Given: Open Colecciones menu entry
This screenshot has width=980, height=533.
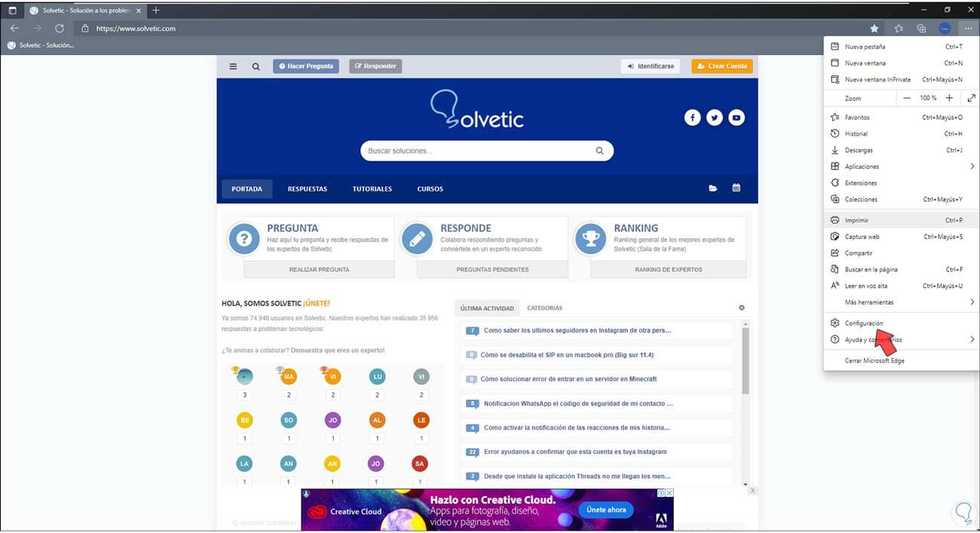Looking at the screenshot, I should pyautogui.click(x=902, y=200).
